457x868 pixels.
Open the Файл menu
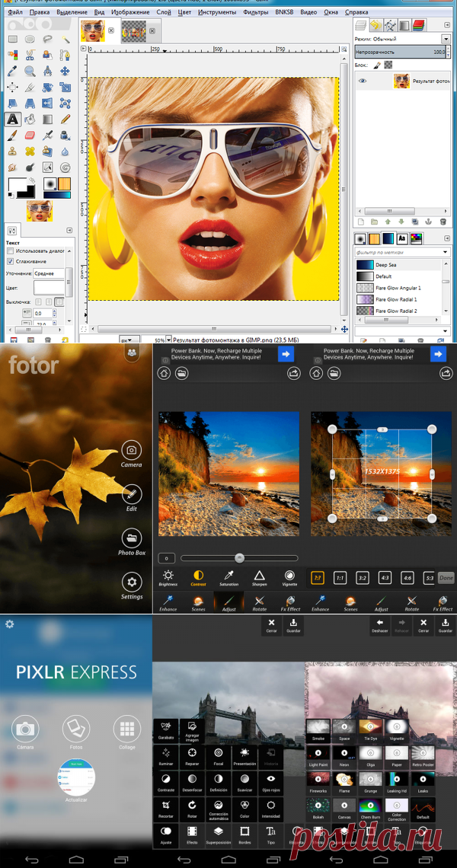(15, 11)
